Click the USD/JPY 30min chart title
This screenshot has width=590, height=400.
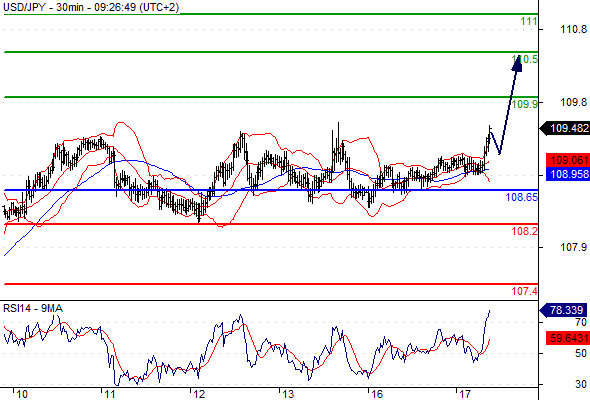click(x=91, y=7)
